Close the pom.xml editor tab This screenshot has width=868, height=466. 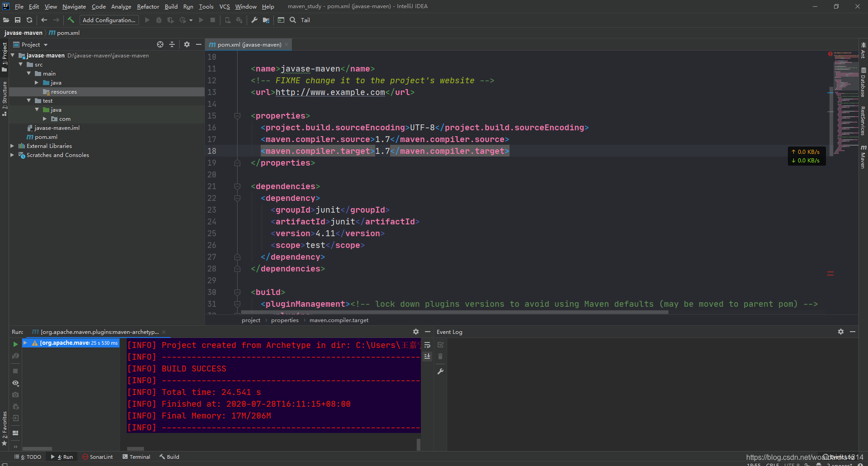(x=286, y=44)
